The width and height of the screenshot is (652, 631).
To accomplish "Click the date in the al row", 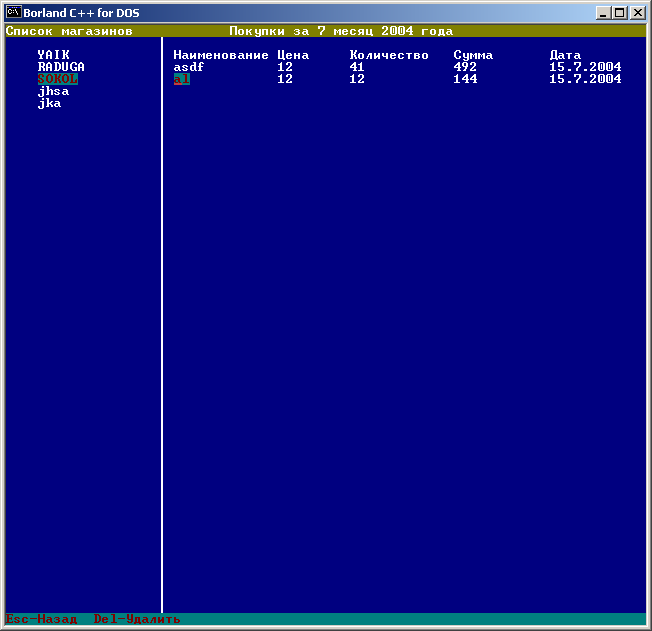I will pyautogui.click(x=585, y=79).
